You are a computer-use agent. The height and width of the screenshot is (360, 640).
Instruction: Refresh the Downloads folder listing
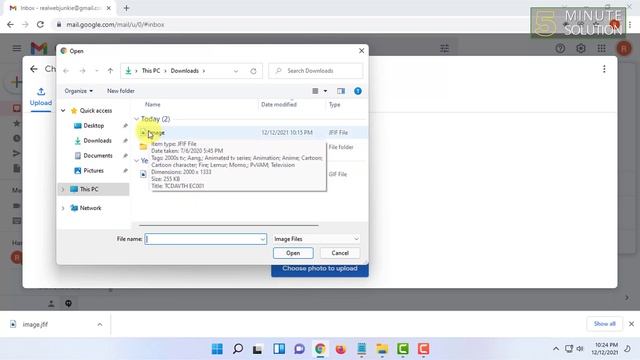tap(253, 71)
